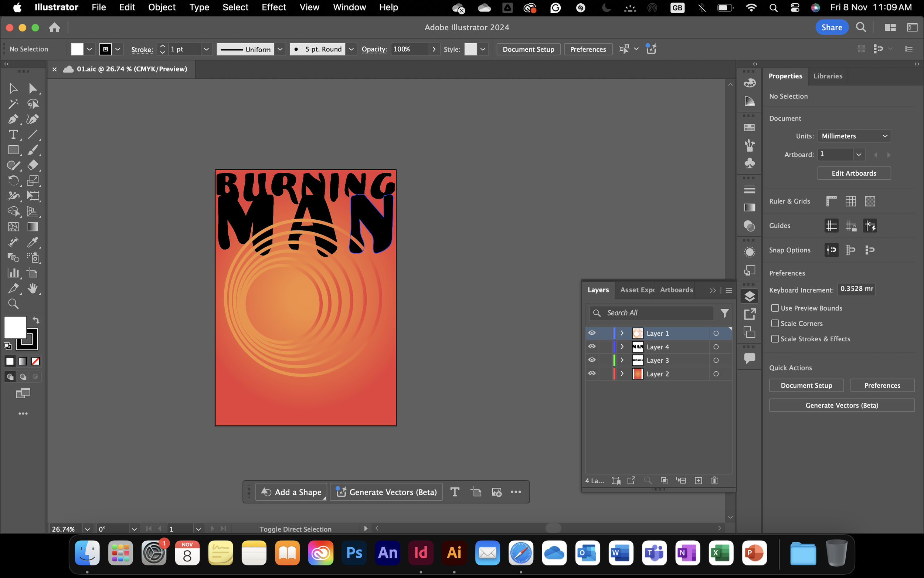
Task: Select the Selection tool arrow
Action: (13, 88)
